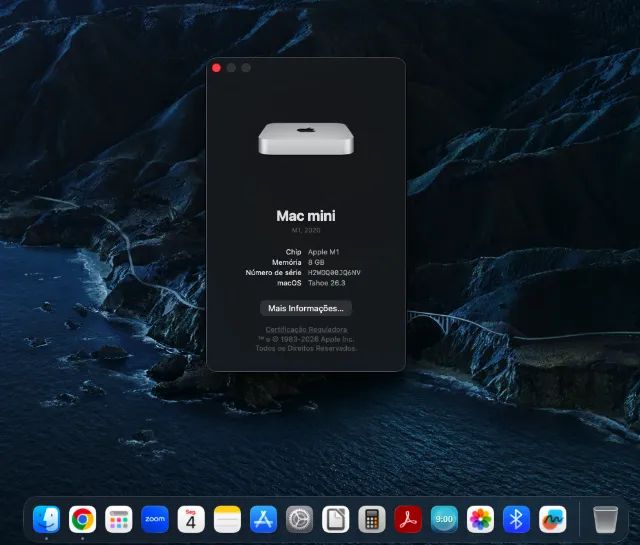Click the Mais Informações... button
Image resolution: width=640 pixels, height=545 pixels.
coord(306,308)
